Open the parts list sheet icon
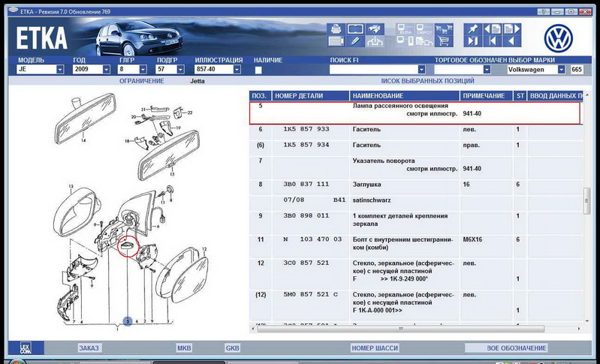This screenshot has height=364, width=600. coord(336,41)
